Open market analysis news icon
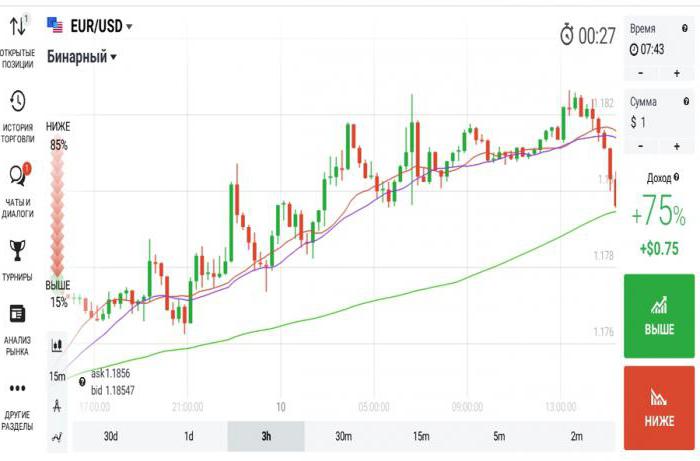Viewport: 700px width, 461px height. pyautogui.click(x=17, y=314)
